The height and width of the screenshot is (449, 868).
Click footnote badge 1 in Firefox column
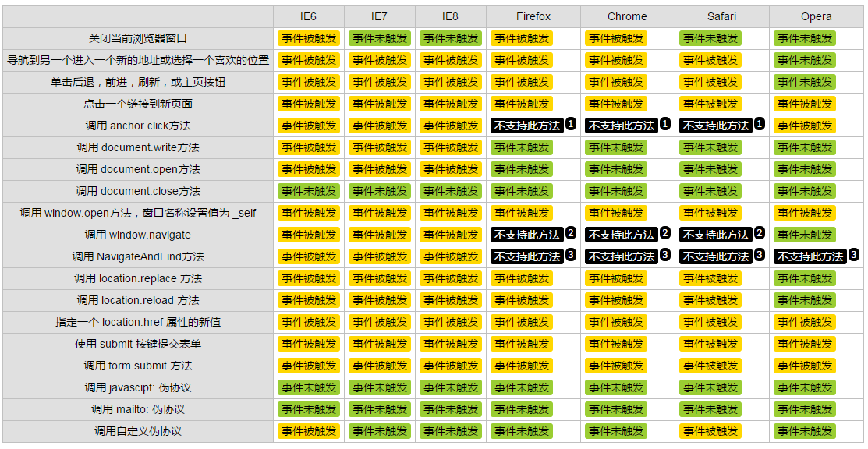click(x=572, y=124)
